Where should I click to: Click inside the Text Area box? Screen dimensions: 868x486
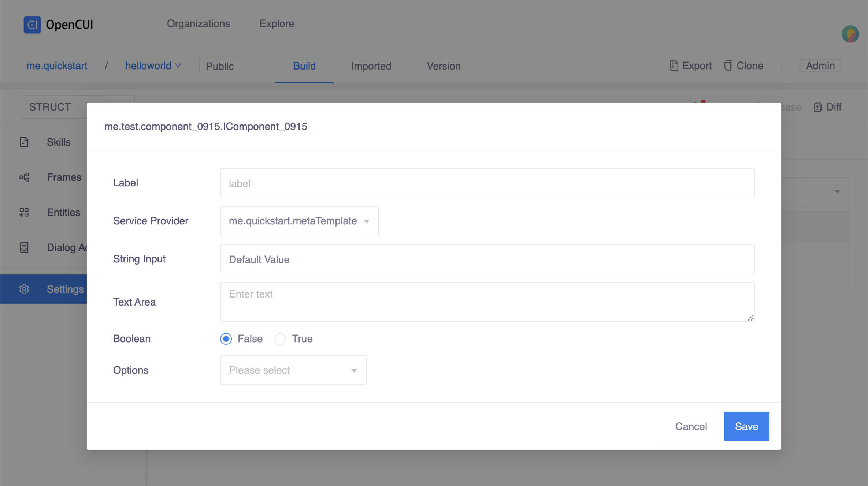pos(487,302)
